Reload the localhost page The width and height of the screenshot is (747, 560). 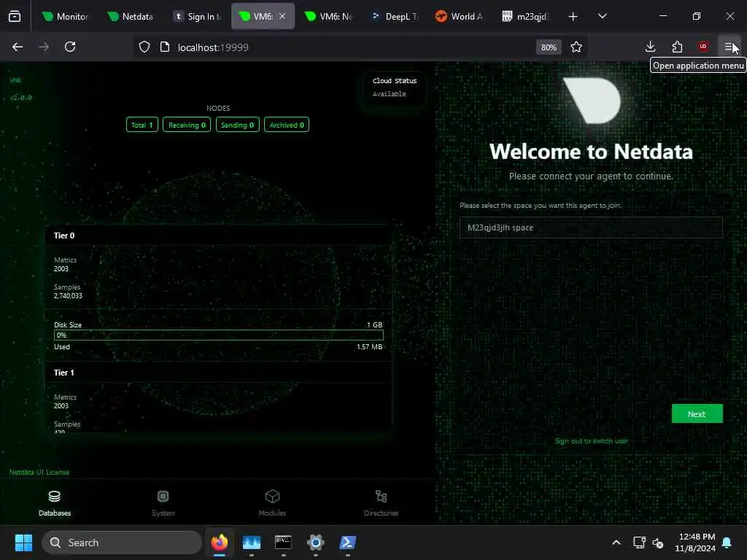[70, 47]
